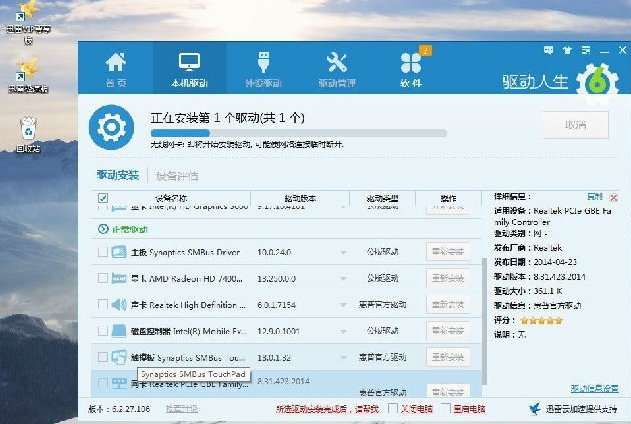
Task: Click reinstall button for Realtek sound card
Action: [447, 304]
